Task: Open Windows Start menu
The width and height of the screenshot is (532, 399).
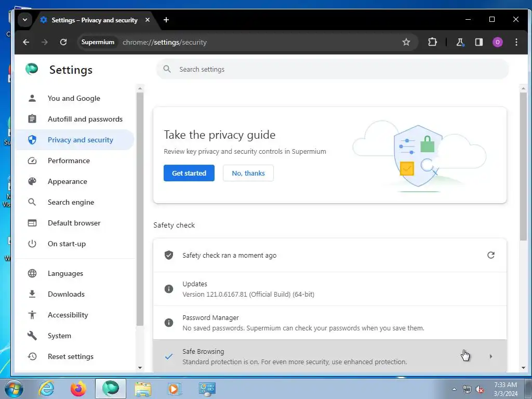Action: [13, 389]
